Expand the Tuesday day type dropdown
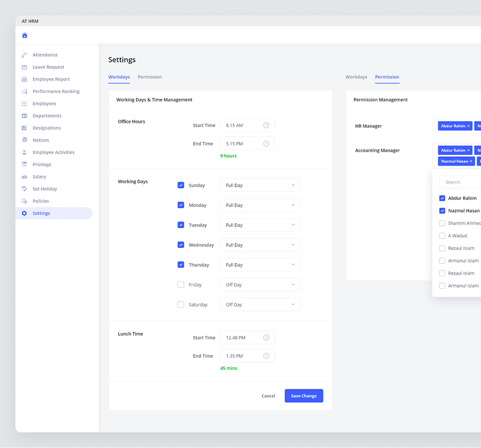The width and height of the screenshot is (481, 448). [260, 225]
